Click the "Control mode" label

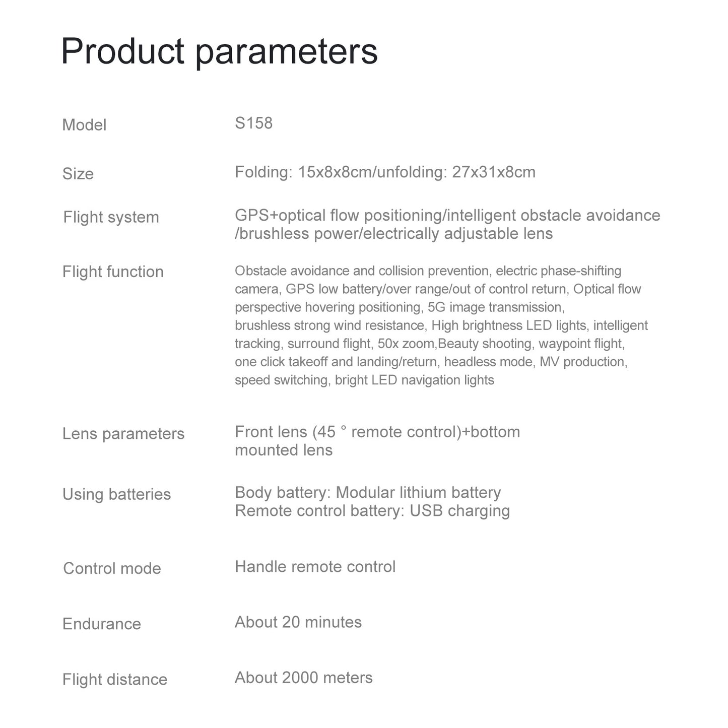pyautogui.click(x=112, y=568)
